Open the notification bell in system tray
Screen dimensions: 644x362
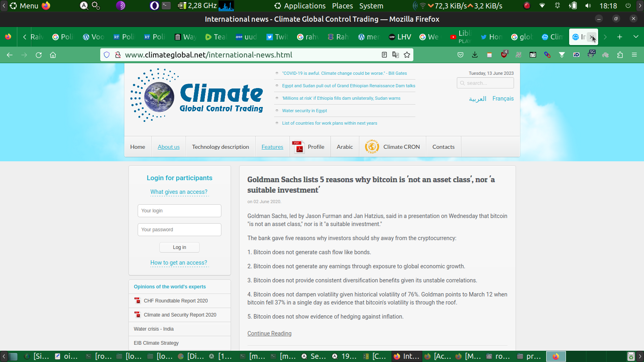tap(557, 6)
